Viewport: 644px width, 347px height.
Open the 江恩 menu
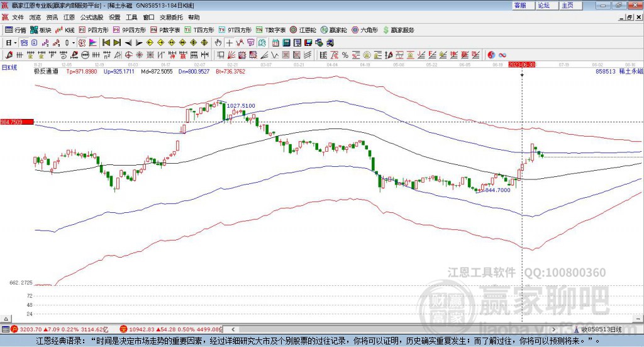pos(69,17)
